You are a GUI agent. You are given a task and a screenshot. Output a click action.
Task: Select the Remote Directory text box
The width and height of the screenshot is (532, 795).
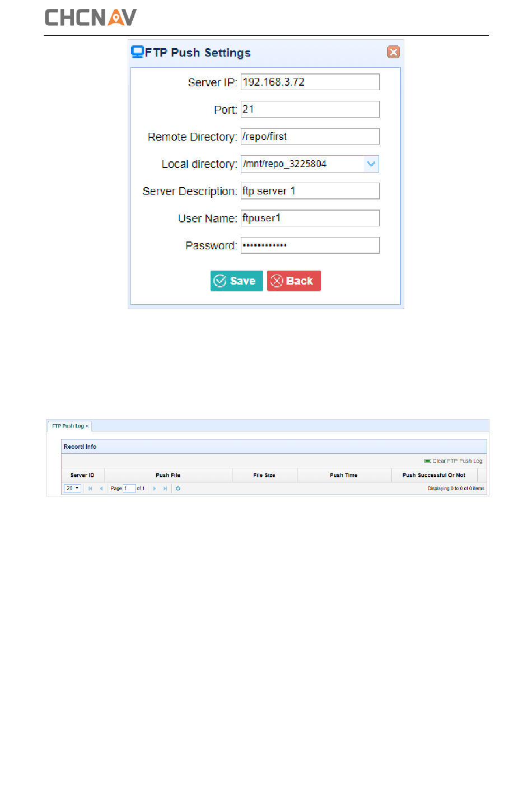point(310,137)
